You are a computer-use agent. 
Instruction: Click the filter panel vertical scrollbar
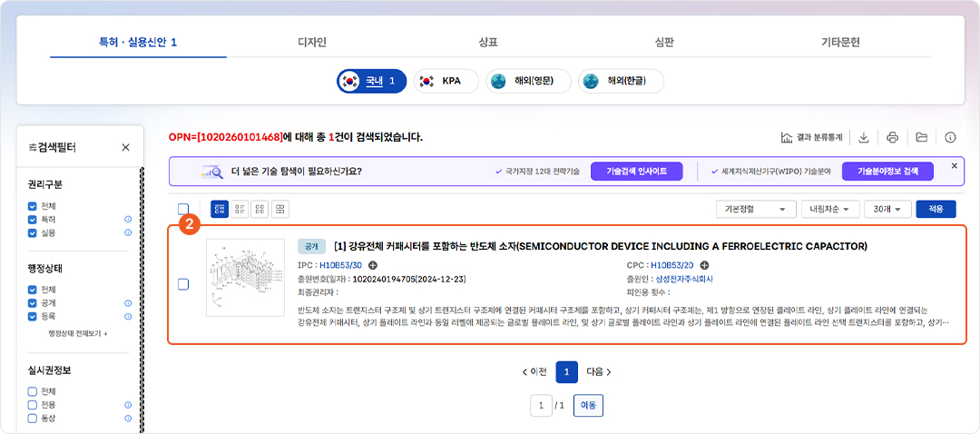pos(142,301)
